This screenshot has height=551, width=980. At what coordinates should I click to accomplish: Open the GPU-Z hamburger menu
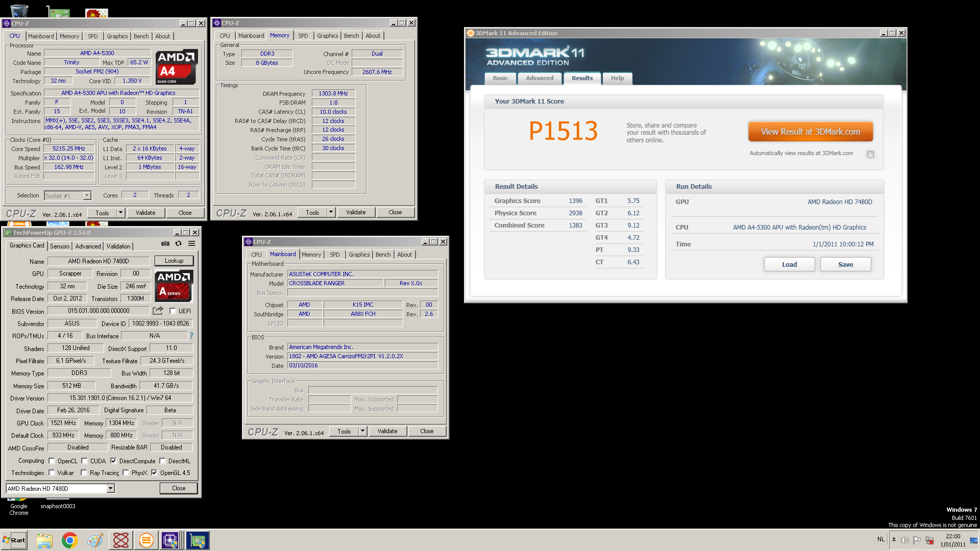(x=191, y=244)
